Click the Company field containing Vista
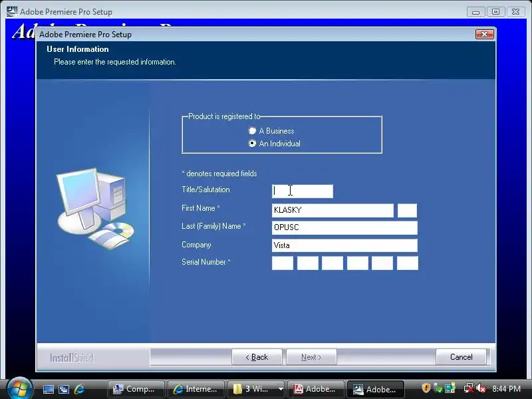 coord(344,245)
